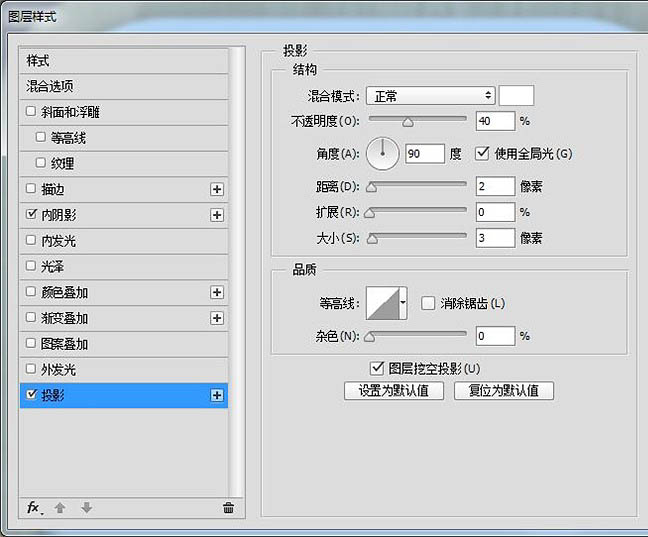Enable the 斜面和浮雕 checkbox

tap(32, 111)
